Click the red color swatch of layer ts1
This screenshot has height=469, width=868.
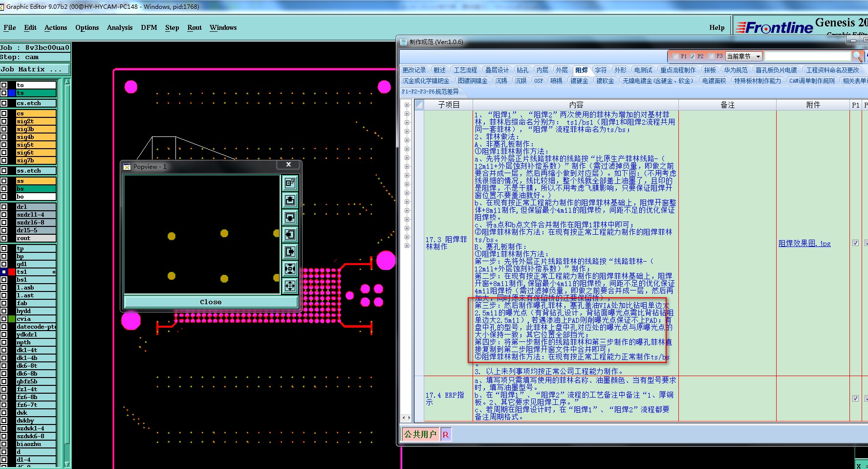point(12,272)
